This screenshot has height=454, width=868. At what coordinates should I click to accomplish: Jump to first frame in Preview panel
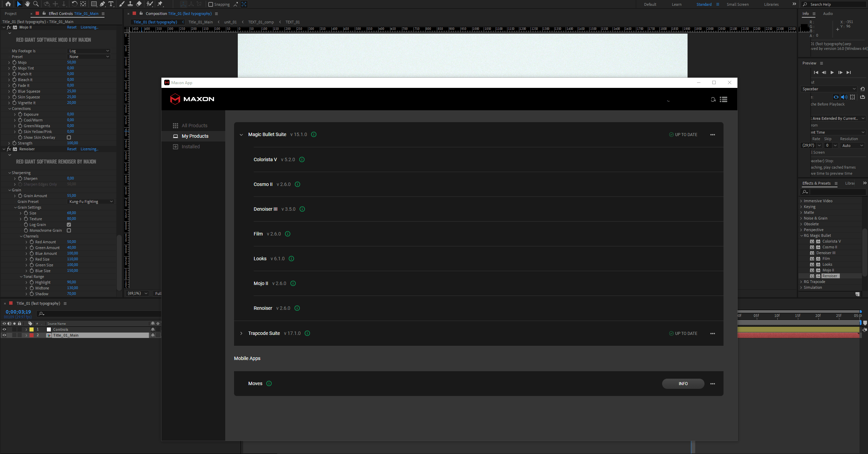(816, 72)
